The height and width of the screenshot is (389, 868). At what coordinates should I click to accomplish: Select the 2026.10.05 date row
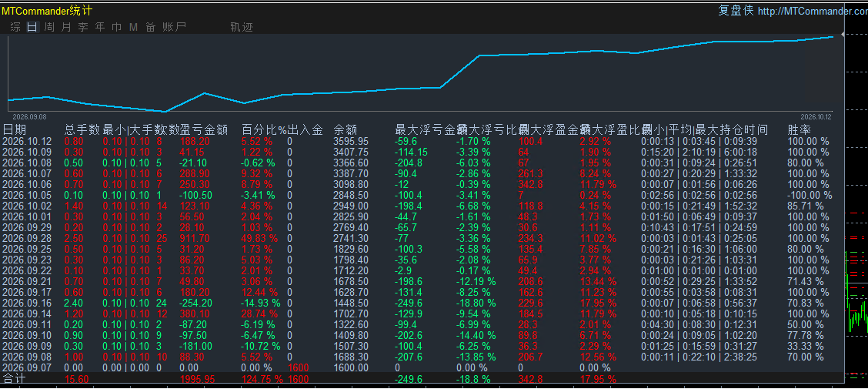coord(27,195)
